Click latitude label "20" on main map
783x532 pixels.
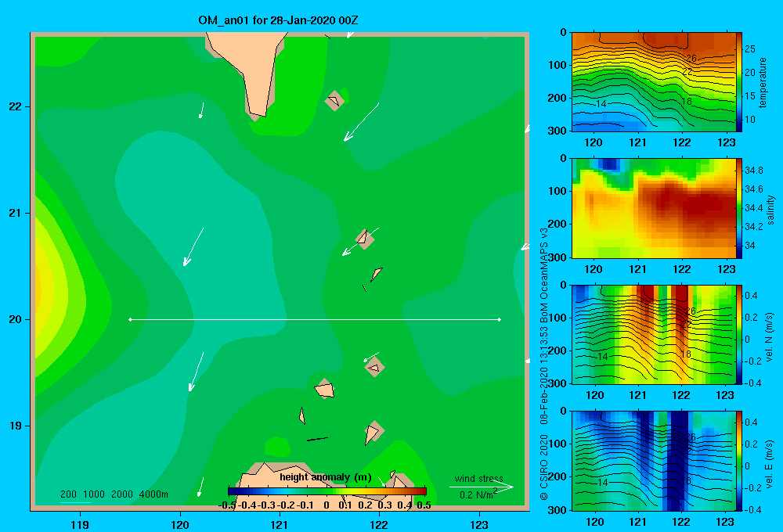[x=16, y=319]
